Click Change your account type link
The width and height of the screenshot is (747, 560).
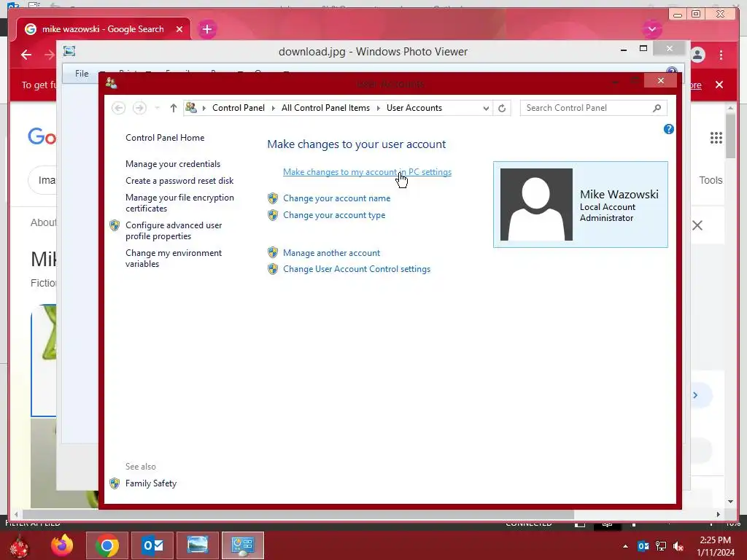pos(334,215)
